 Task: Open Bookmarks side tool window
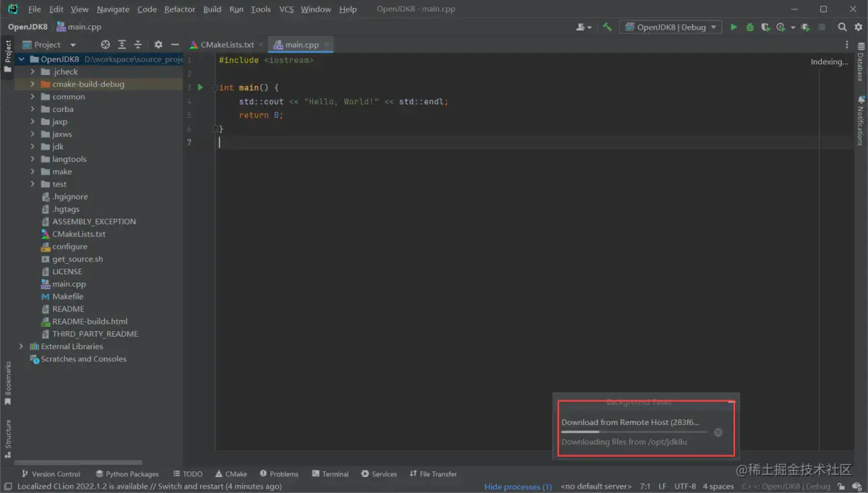click(8, 383)
